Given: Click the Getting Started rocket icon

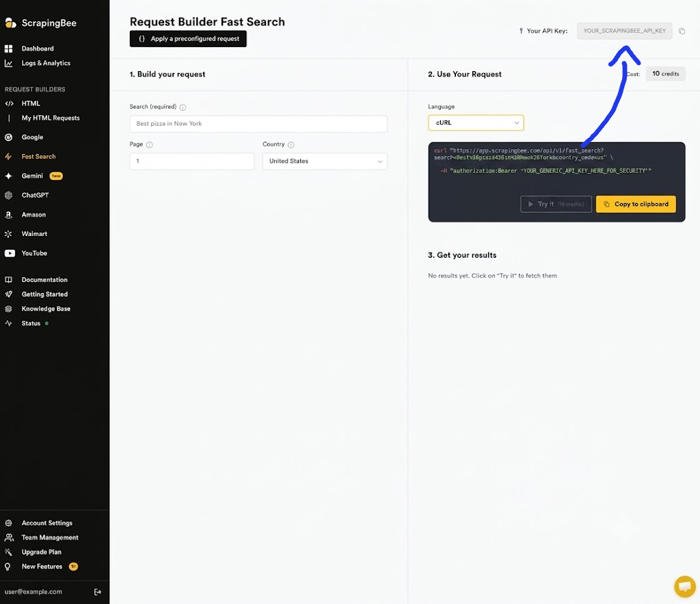Looking at the screenshot, I should click(8, 294).
